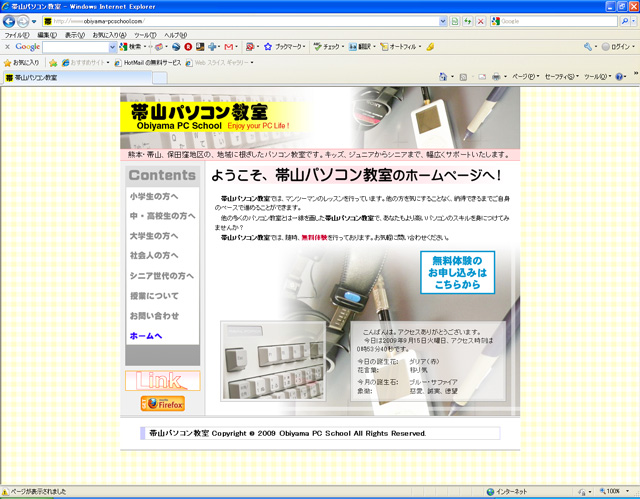The height and width of the screenshot is (499, 640).
Task: Click the red round R icon
Action: (x=188, y=47)
